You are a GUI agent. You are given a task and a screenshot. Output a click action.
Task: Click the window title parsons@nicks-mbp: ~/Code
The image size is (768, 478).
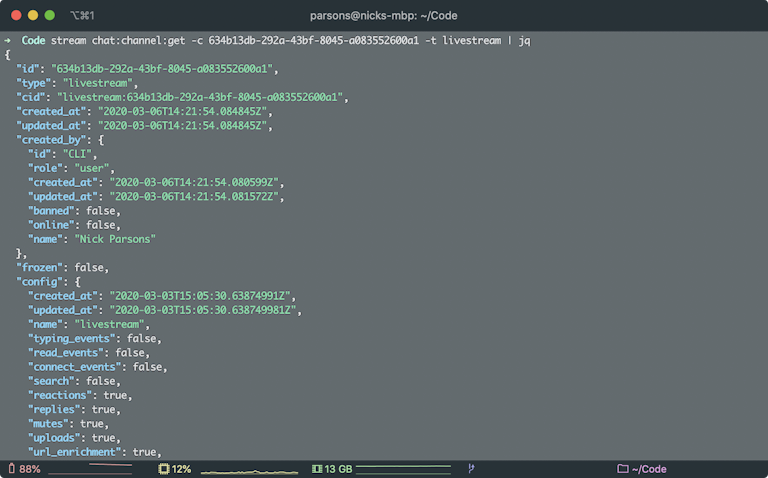point(384,16)
